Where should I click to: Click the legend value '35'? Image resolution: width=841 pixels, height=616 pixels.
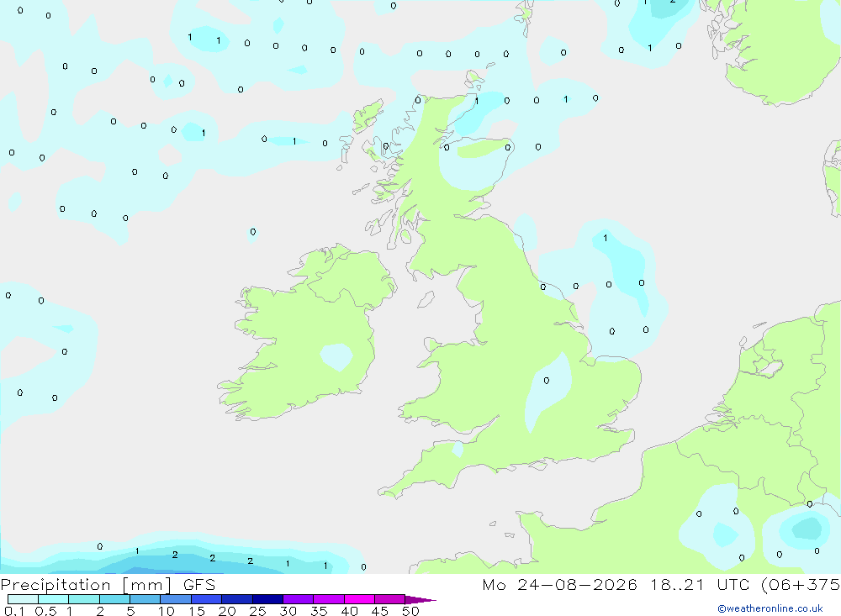[319, 611]
